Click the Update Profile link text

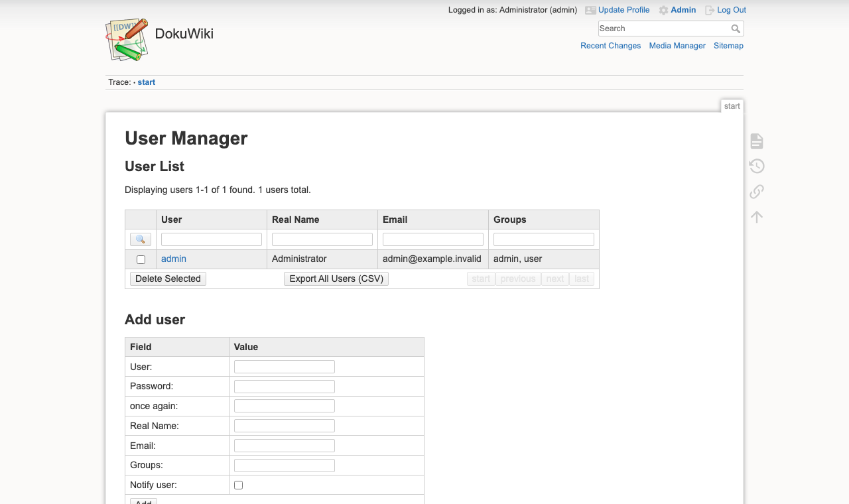point(624,10)
